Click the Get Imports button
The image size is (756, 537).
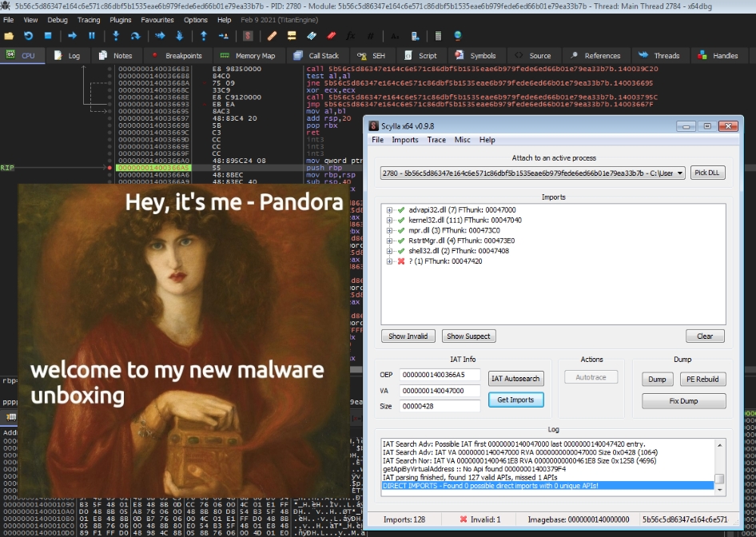(516, 400)
